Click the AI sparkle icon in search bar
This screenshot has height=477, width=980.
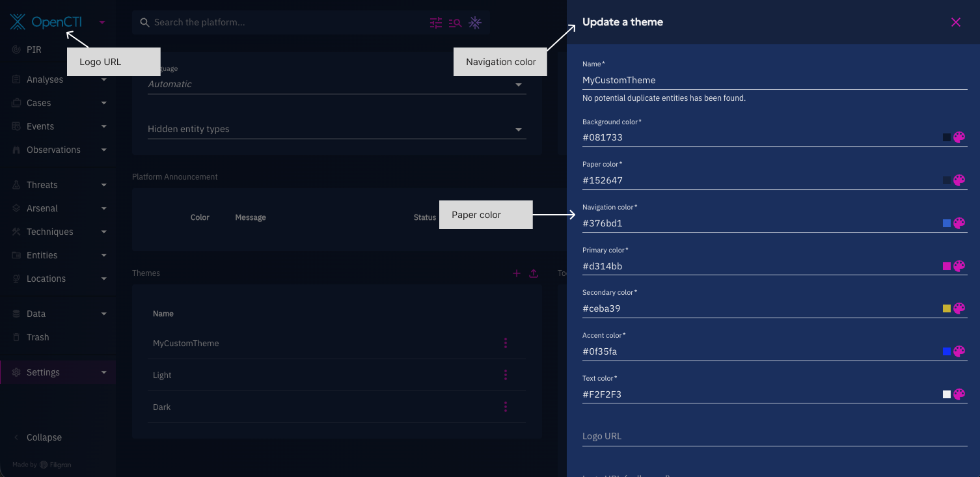pos(475,23)
